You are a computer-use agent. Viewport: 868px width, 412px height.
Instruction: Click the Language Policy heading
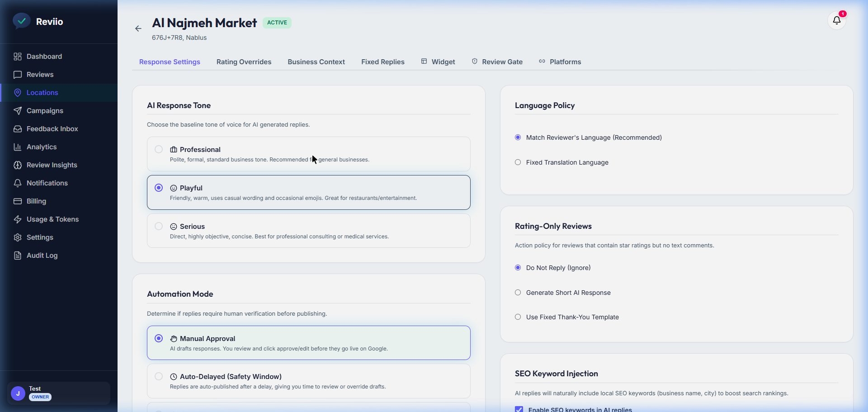(x=545, y=105)
